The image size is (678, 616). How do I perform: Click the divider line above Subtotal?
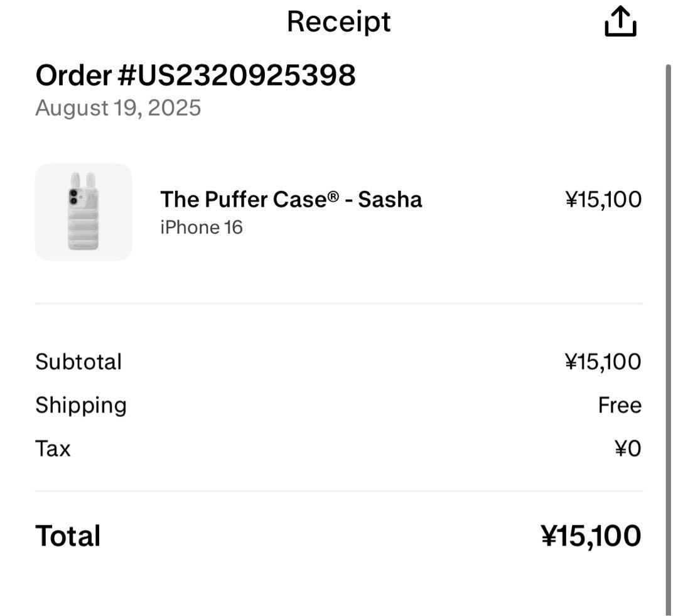(338, 303)
